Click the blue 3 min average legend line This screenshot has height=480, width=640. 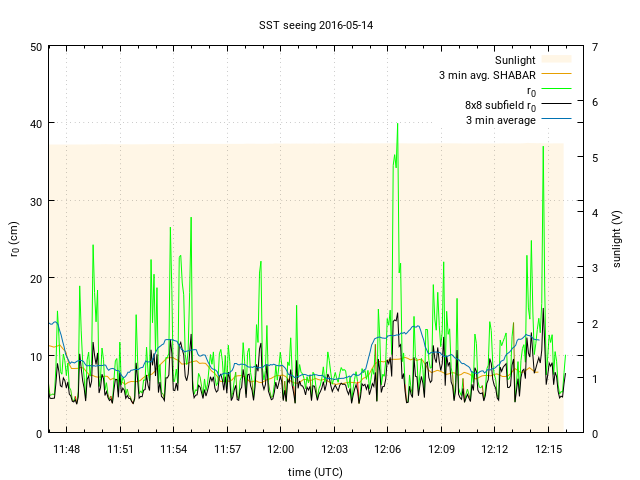[x=555, y=120]
